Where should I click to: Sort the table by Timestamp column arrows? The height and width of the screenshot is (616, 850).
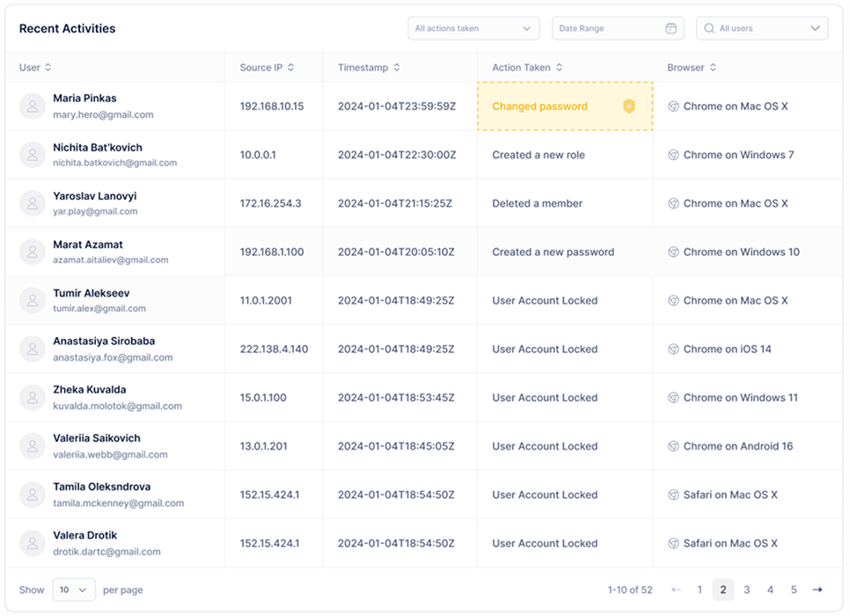click(x=397, y=68)
